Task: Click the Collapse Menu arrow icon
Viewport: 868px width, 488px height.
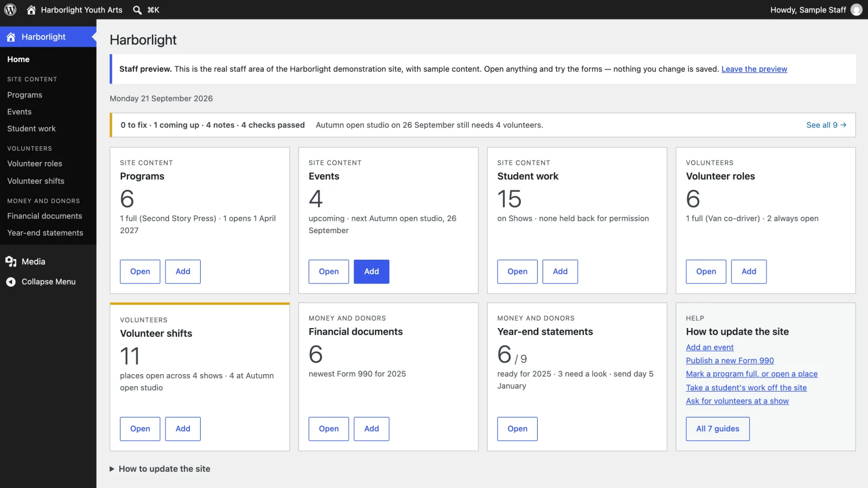Action: click(11, 282)
